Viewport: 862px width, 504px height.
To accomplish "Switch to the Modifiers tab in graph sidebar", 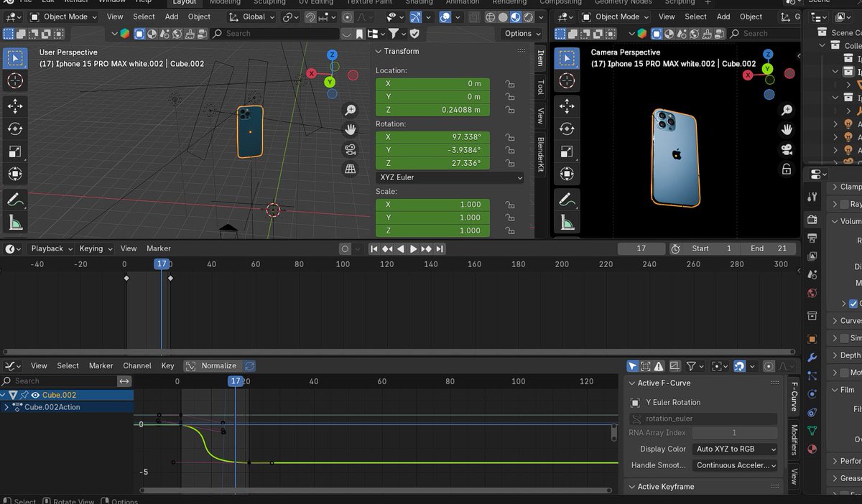I will [x=794, y=440].
